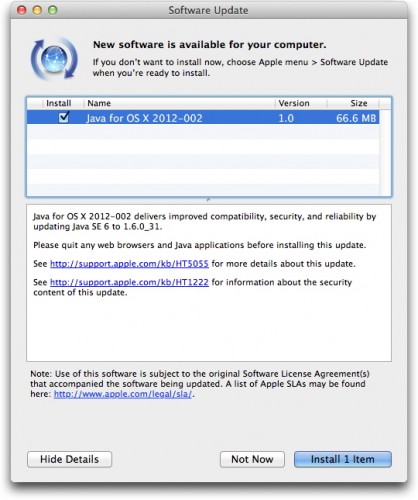
Task: Open the apple.com/legal/sla link
Action: (123, 394)
